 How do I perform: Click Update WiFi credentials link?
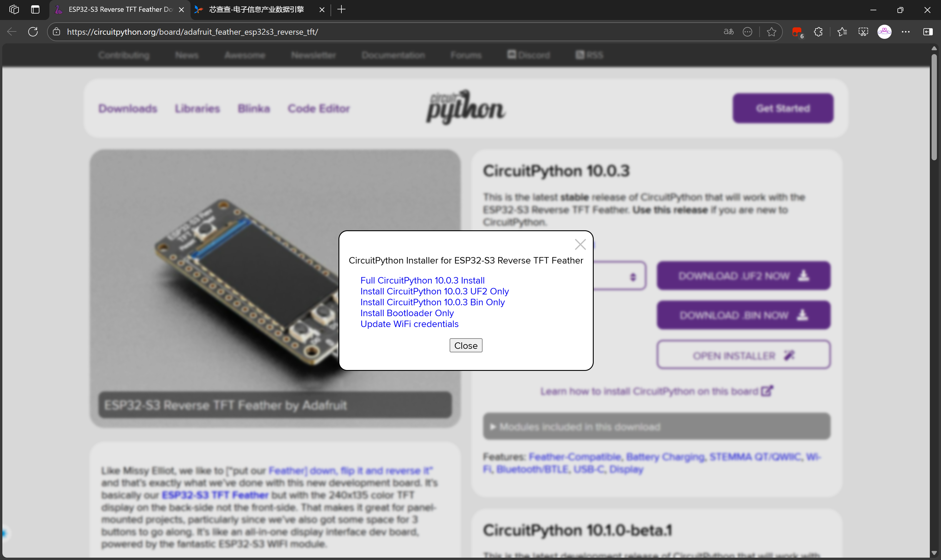point(409,324)
